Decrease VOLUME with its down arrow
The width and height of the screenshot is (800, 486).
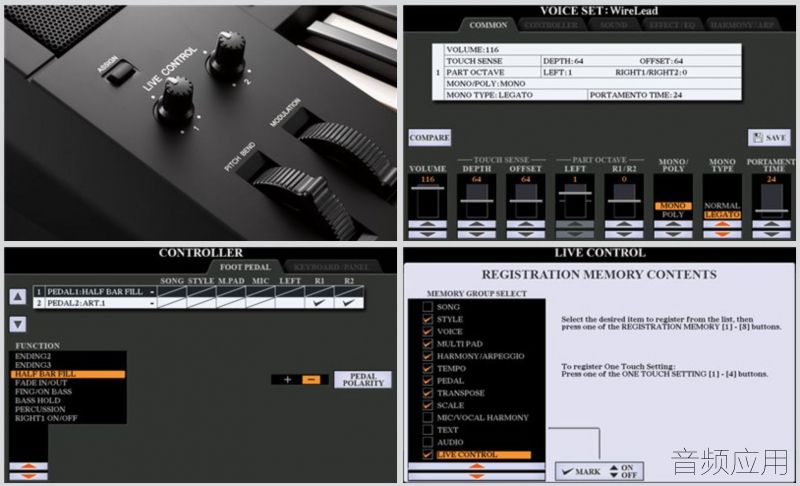click(428, 235)
